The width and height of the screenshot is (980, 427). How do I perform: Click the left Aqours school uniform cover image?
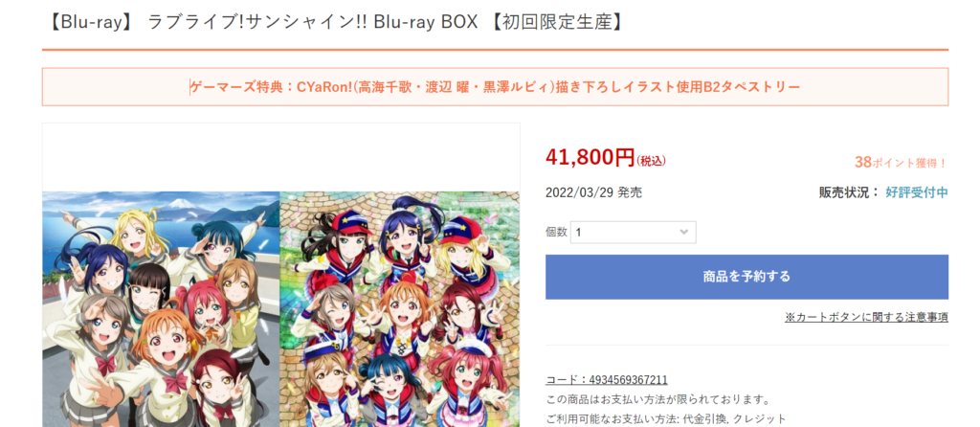[x=161, y=309]
